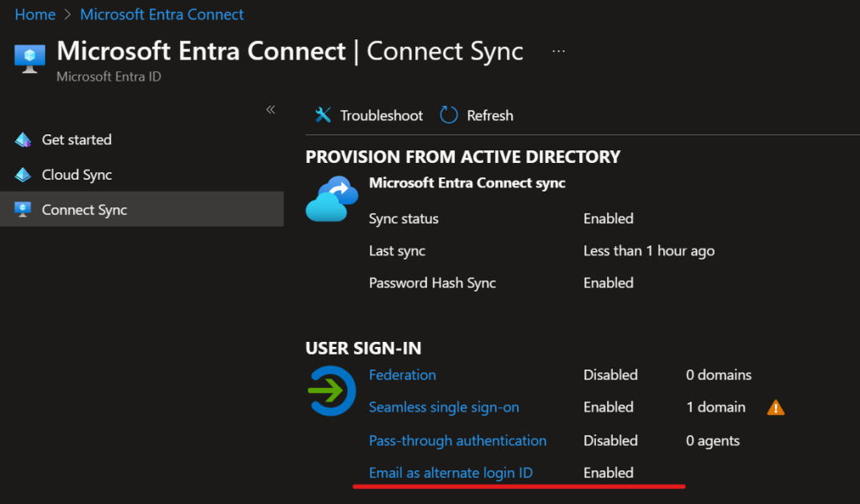Open Seamless single sign-on settings
The height and width of the screenshot is (504, 860).
(x=444, y=407)
